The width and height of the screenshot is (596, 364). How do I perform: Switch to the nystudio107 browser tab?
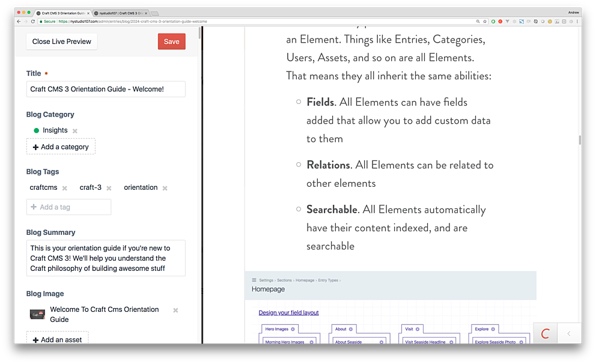tap(121, 13)
